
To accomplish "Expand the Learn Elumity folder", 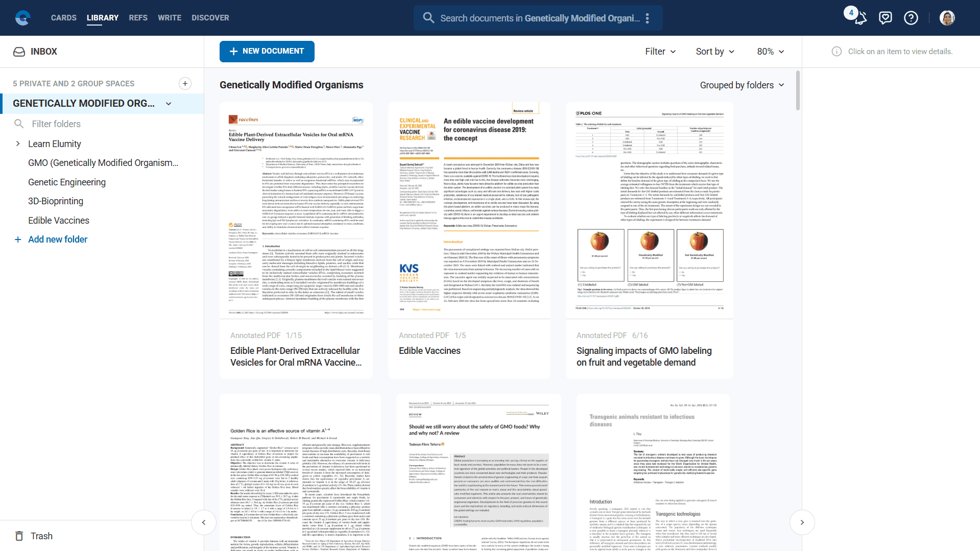I will click(x=18, y=144).
